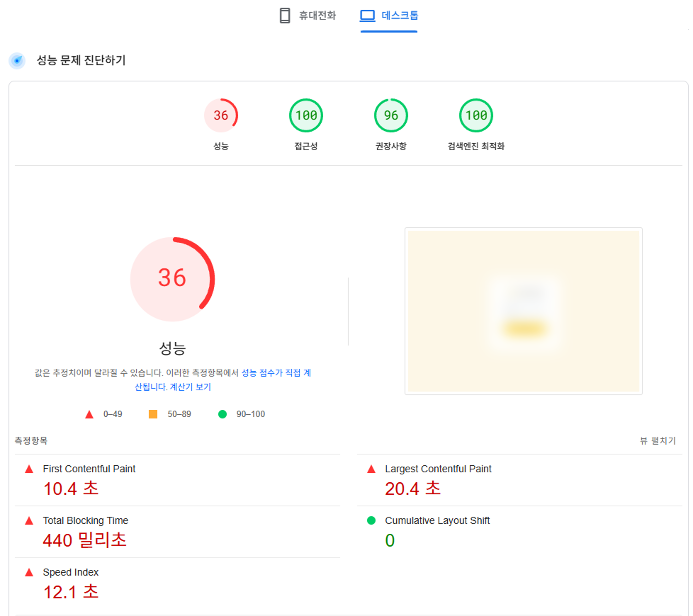
Task: Open the 권장사항 score gauge 96
Action: 391,115
